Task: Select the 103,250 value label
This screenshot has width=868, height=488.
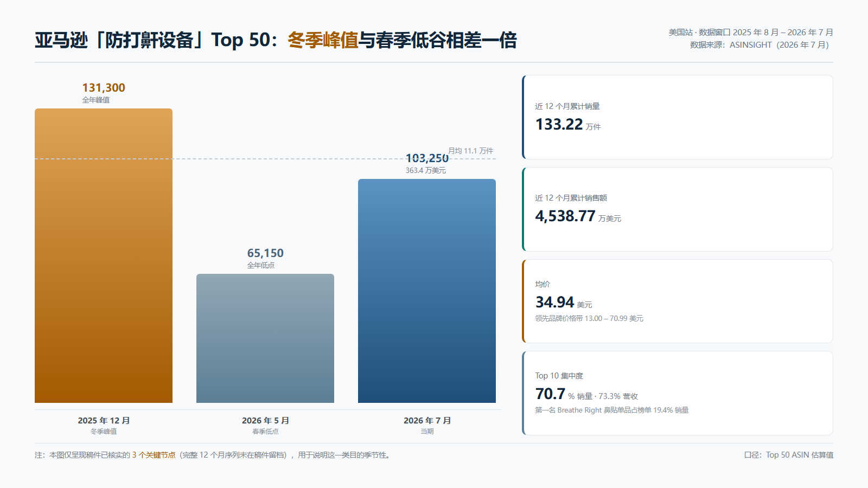Action: coord(427,158)
